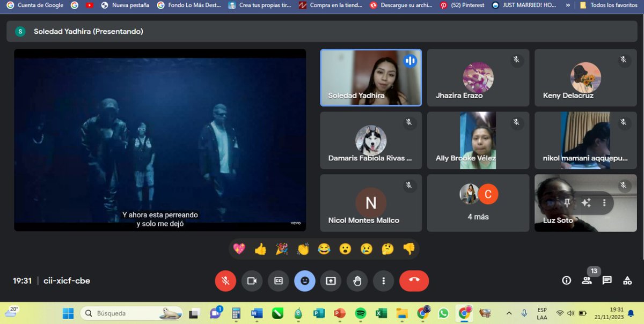The image size is (644, 324).
Task: Expand the bookmarks overflow chevron
Action: (x=568, y=5)
